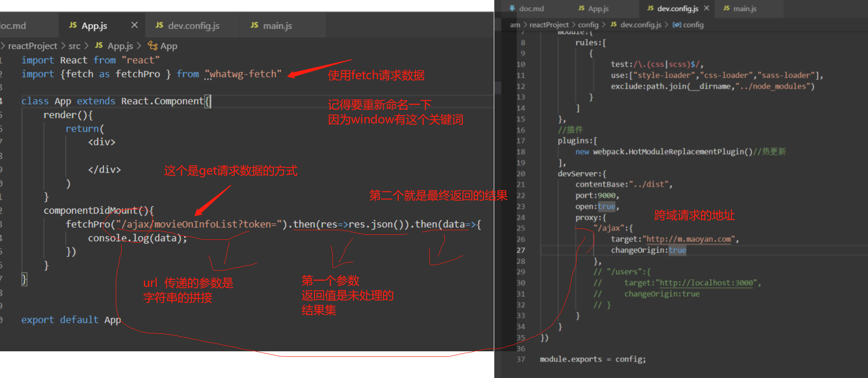Click open:true value
This screenshot has height=378, width=868.
pyautogui.click(x=607, y=207)
